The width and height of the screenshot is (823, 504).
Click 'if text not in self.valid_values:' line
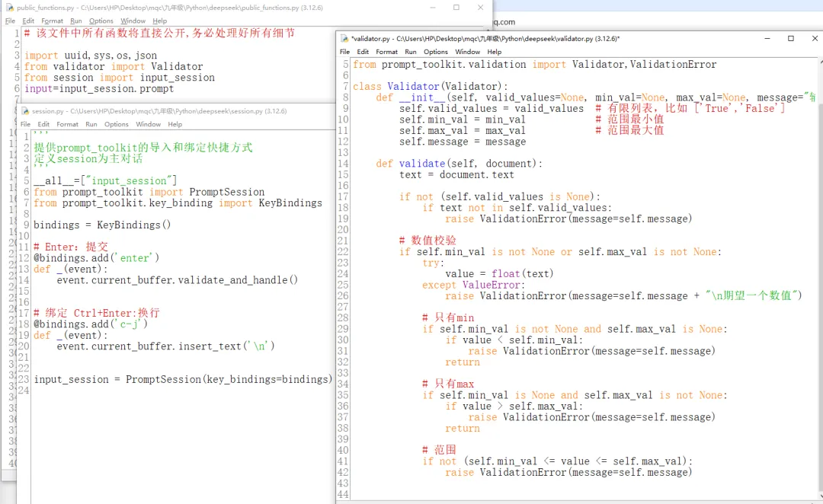coord(517,208)
